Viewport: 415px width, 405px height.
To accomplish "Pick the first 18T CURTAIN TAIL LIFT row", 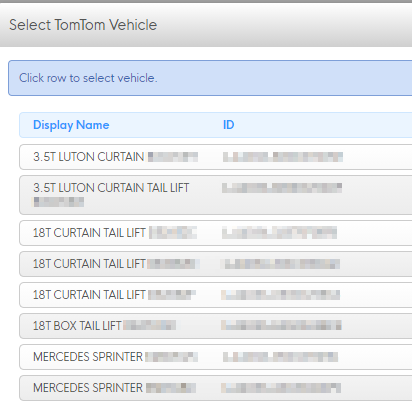I will 216,233.
